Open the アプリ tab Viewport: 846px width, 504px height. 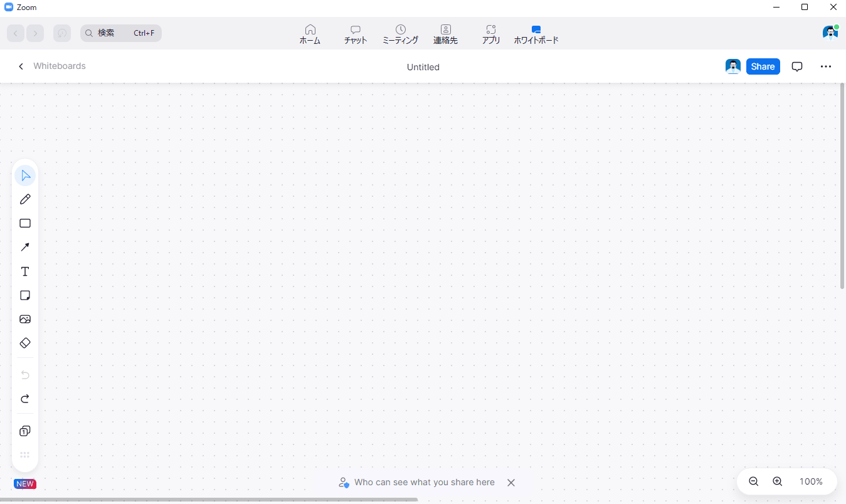pyautogui.click(x=491, y=34)
